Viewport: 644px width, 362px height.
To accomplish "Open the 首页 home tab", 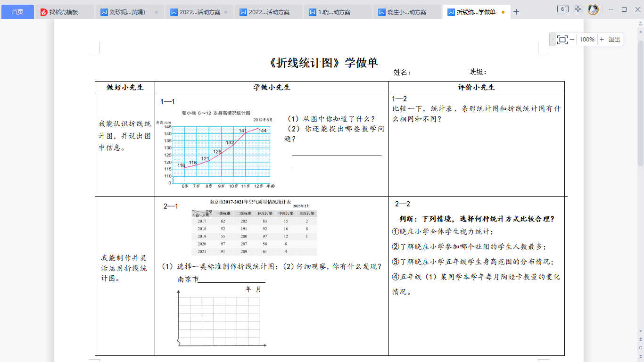I will pyautogui.click(x=17, y=12).
